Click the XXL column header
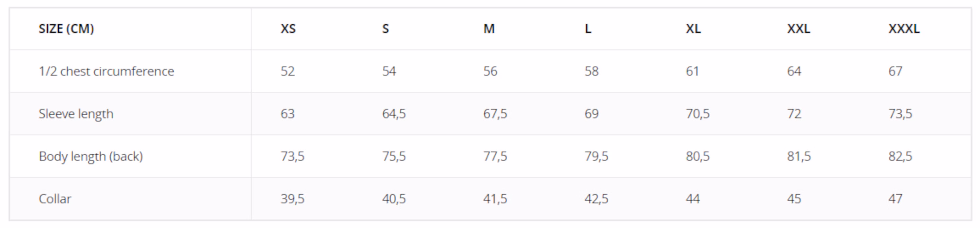Image resolution: width=980 pixels, height=228 pixels. pos(798,29)
